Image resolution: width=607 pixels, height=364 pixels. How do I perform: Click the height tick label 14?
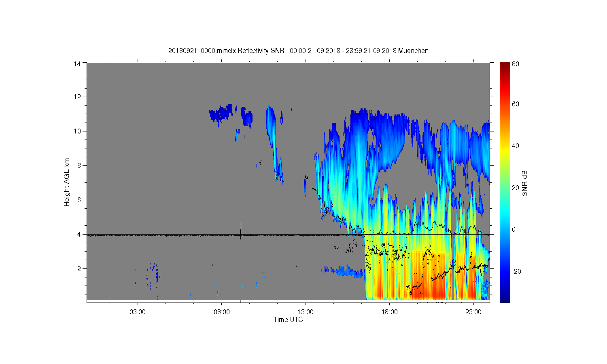[x=77, y=63]
